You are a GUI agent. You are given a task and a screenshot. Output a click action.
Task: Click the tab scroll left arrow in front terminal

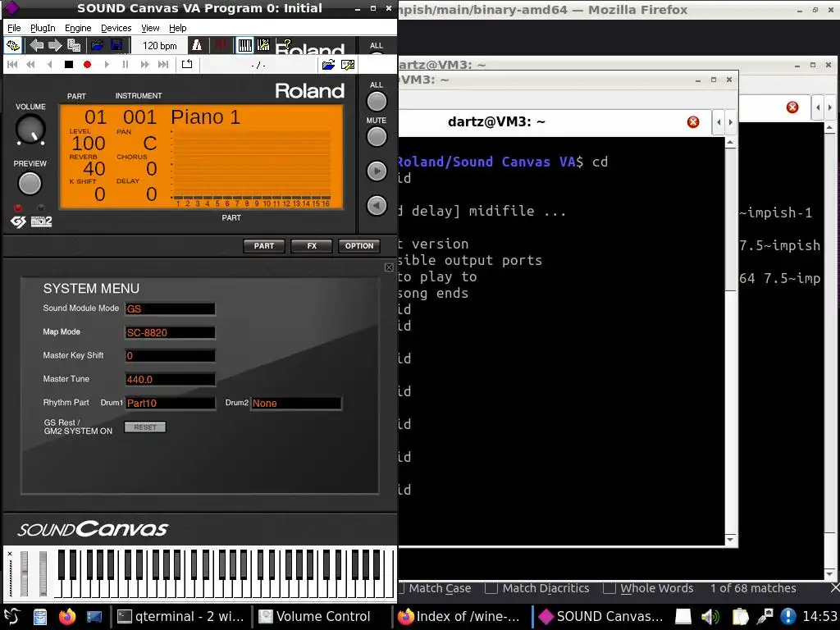click(x=719, y=122)
